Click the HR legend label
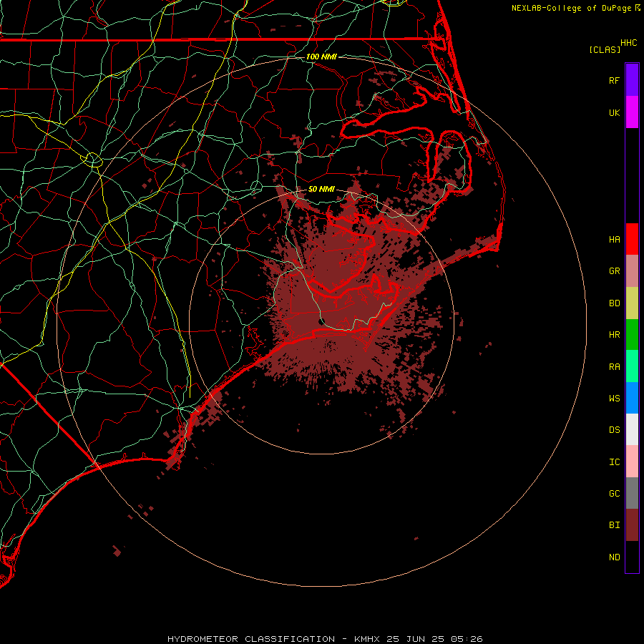This screenshot has width=644, height=644. point(614,335)
